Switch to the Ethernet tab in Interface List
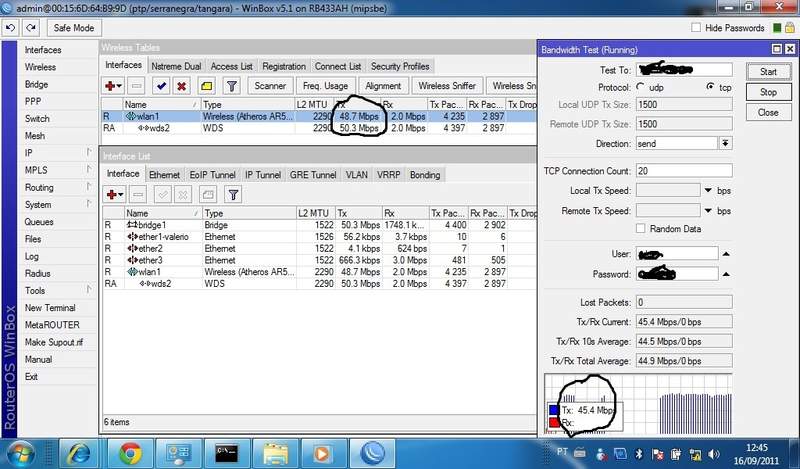 pyautogui.click(x=164, y=175)
